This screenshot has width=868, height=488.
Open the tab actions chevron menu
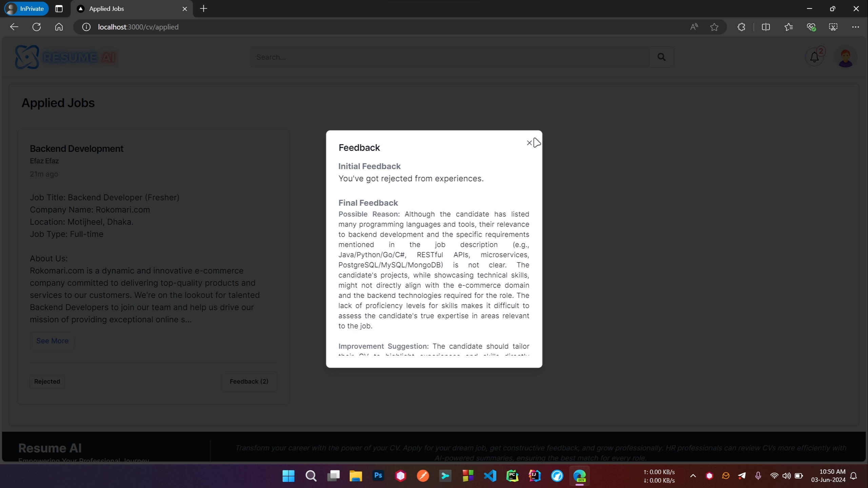[x=59, y=8]
